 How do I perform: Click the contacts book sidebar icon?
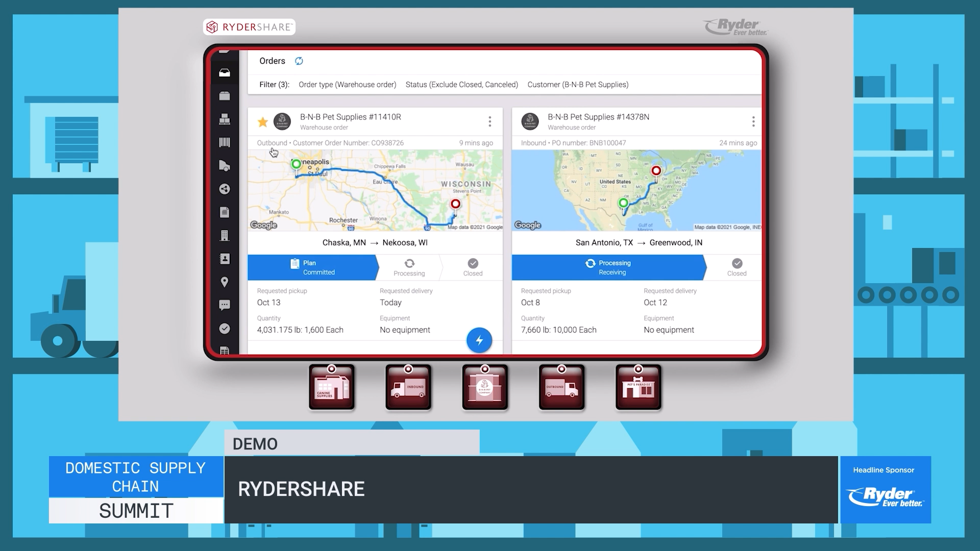tap(225, 259)
